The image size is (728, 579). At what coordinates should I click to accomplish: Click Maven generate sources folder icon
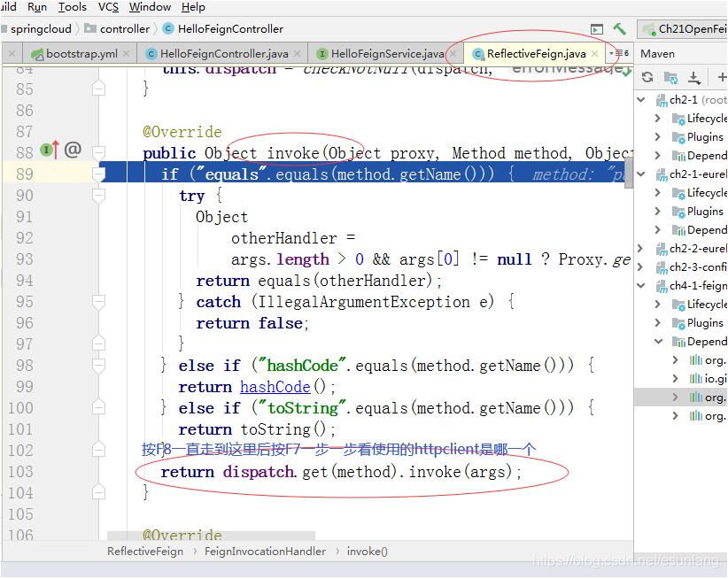[x=670, y=78]
